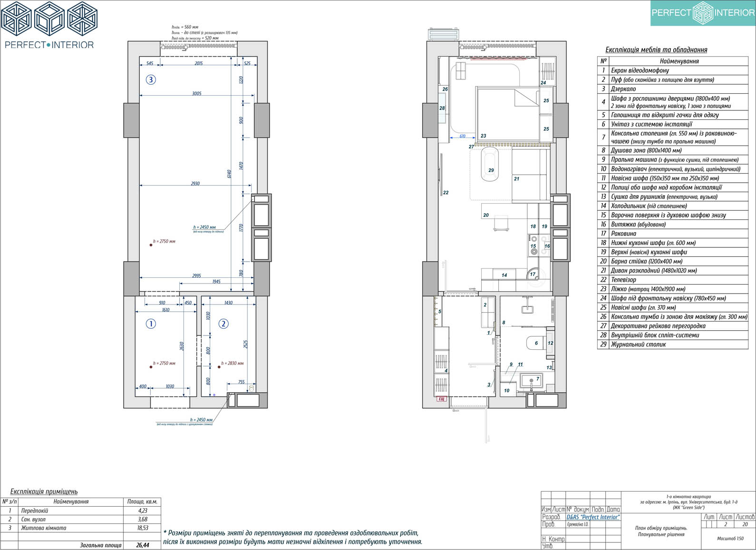The width and height of the screenshot is (756, 550).
Task: Select the circled room number 2 marker
Action: pos(223,324)
